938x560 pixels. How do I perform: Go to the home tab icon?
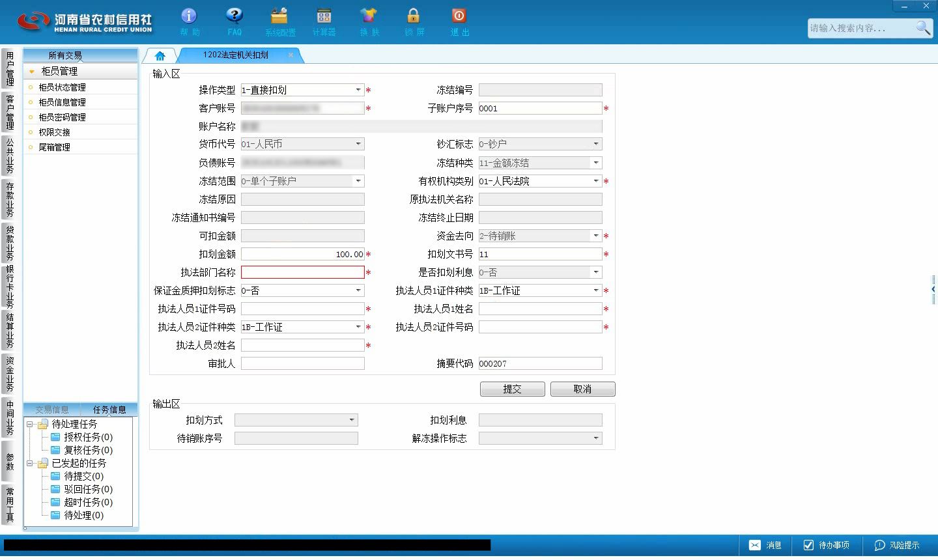pyautogui.click(x=160, y=56)
